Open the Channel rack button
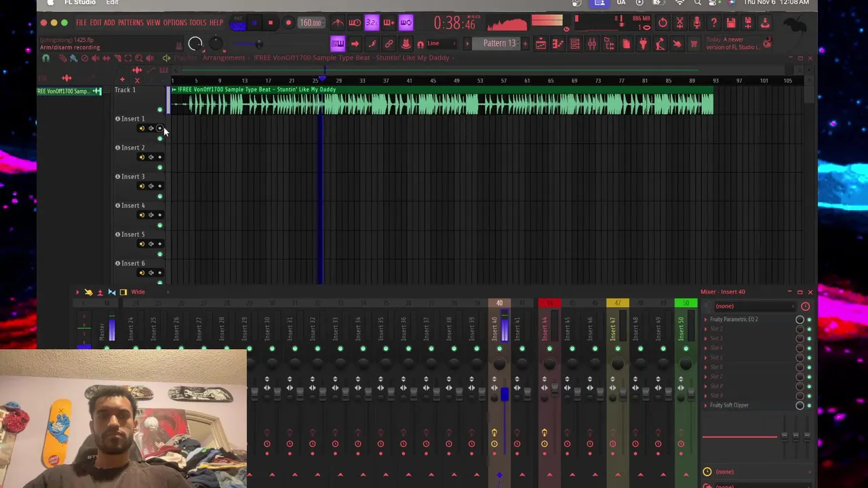Image resolution: width=868 pixels, height=488 pixels. point(574,44)
